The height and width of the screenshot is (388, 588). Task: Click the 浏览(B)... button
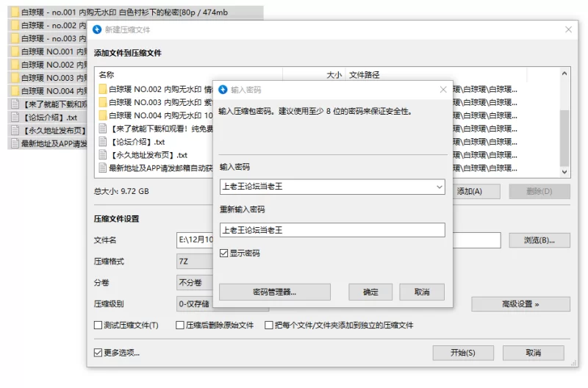pyautogui.click(x=539, y=240)
